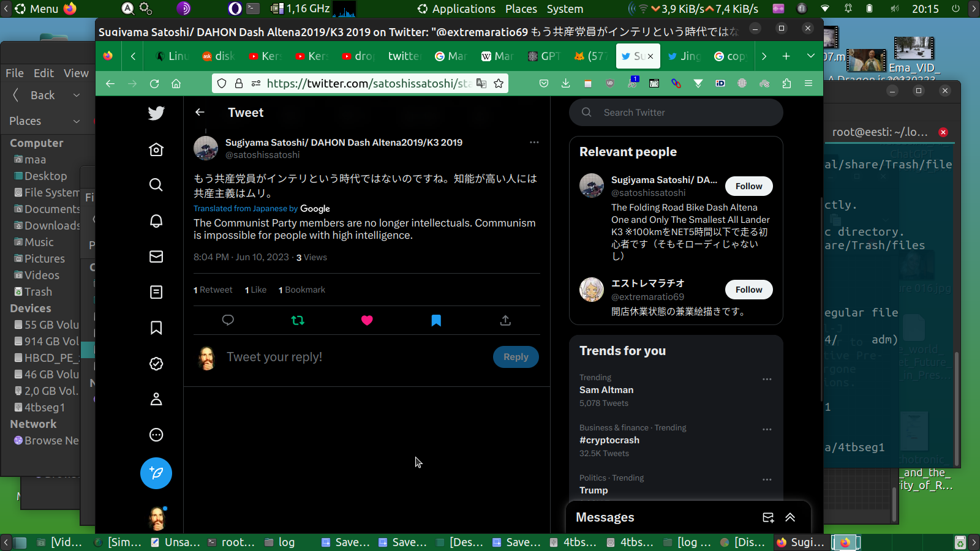Open Notifications bell in Twitter sidebar
This screenshot has width=980, height=551.
coord(156,220)
